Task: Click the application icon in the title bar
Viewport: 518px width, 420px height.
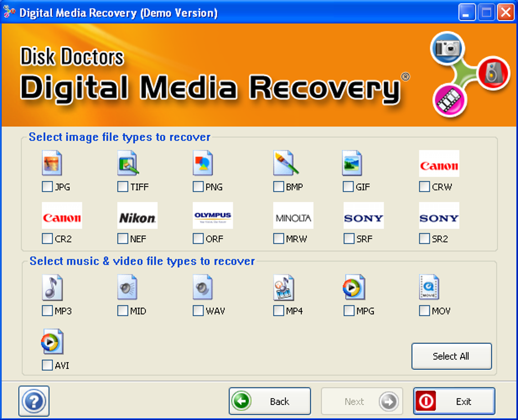Action: point(9,12)
